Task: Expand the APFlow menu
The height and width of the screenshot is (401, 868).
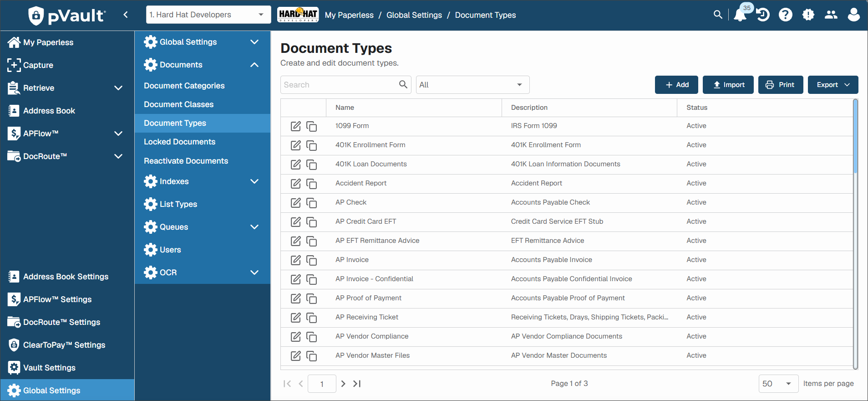Action: pos(118,134)
